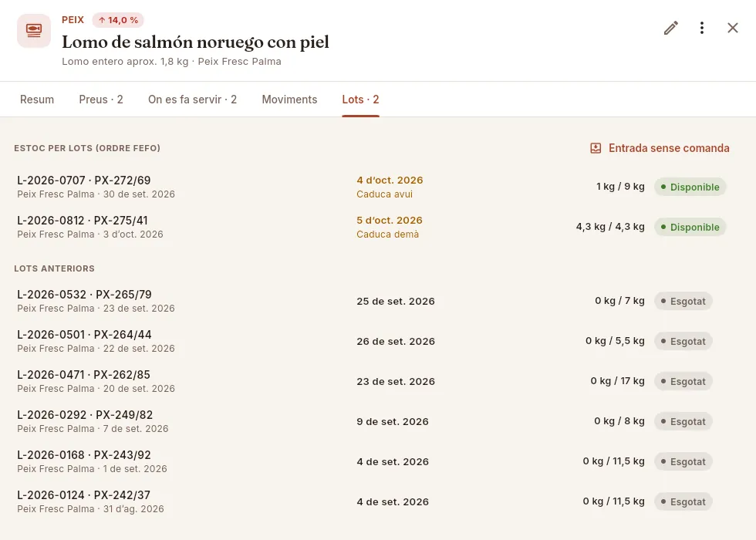Open lot L-2026-0812 · PX-275/41

(x=371, y=227)
